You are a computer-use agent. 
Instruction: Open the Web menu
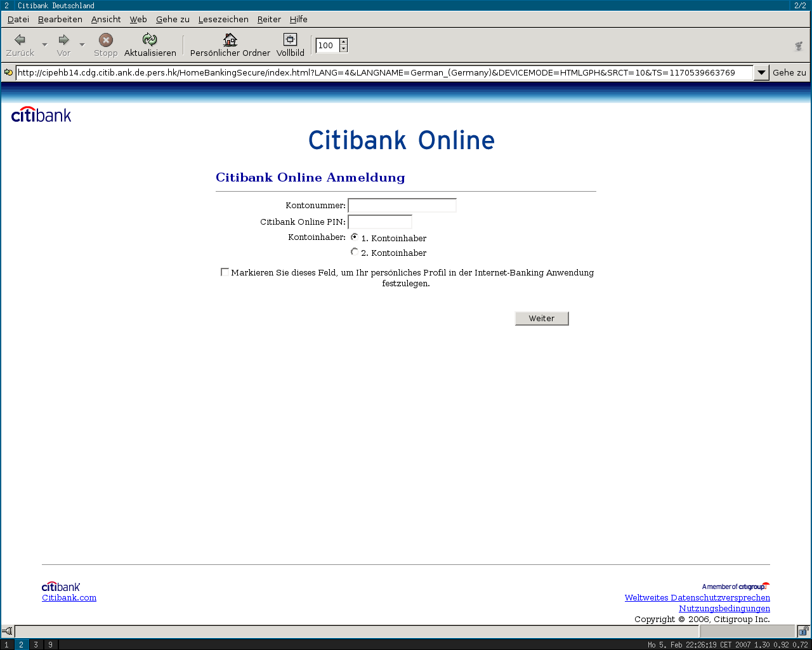[138, 19]
